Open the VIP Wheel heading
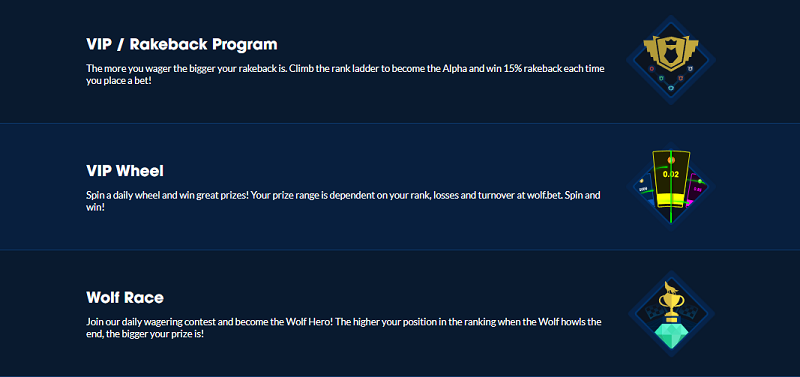800x377 pixels. point(125,171)
